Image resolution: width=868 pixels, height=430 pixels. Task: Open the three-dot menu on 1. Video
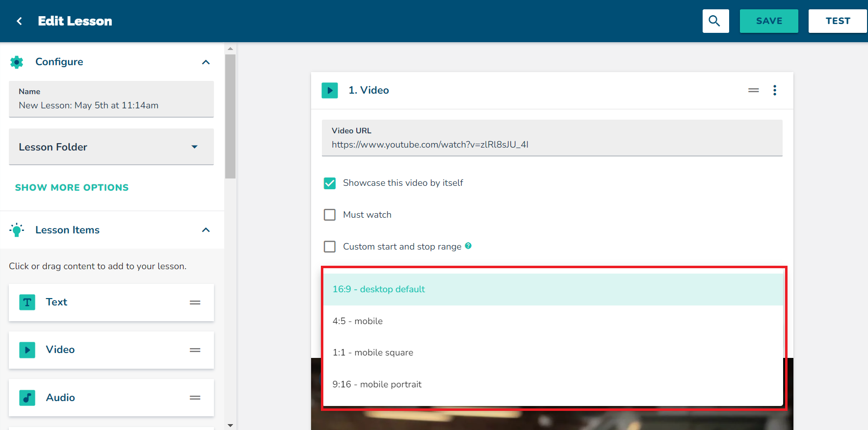tap(775, 90)
